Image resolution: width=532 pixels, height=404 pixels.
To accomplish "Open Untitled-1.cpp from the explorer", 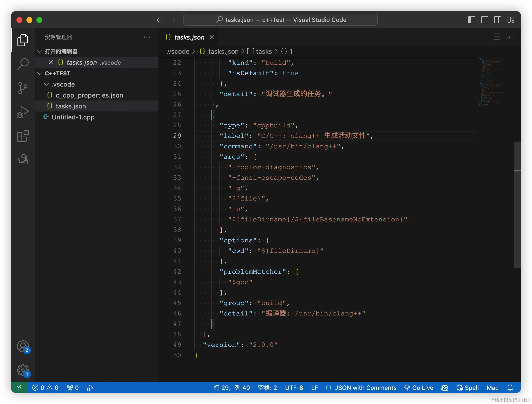I will [73, 117].
